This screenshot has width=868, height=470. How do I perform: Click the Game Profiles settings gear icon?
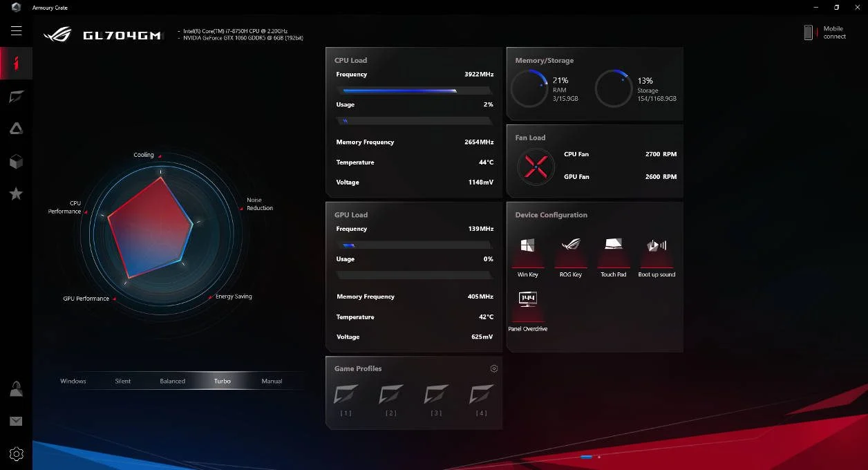coord(493,368)
